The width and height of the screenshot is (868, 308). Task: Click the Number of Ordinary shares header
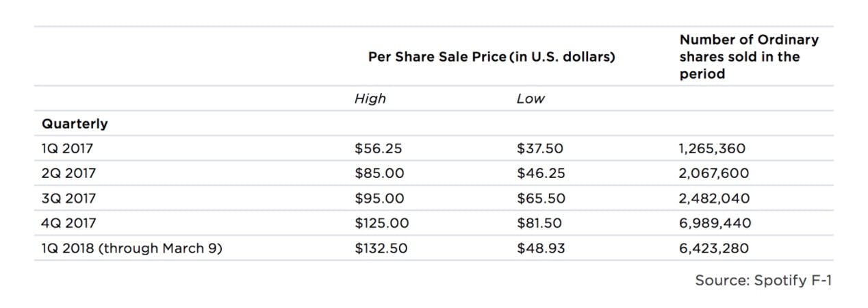[x=749, y=56]
